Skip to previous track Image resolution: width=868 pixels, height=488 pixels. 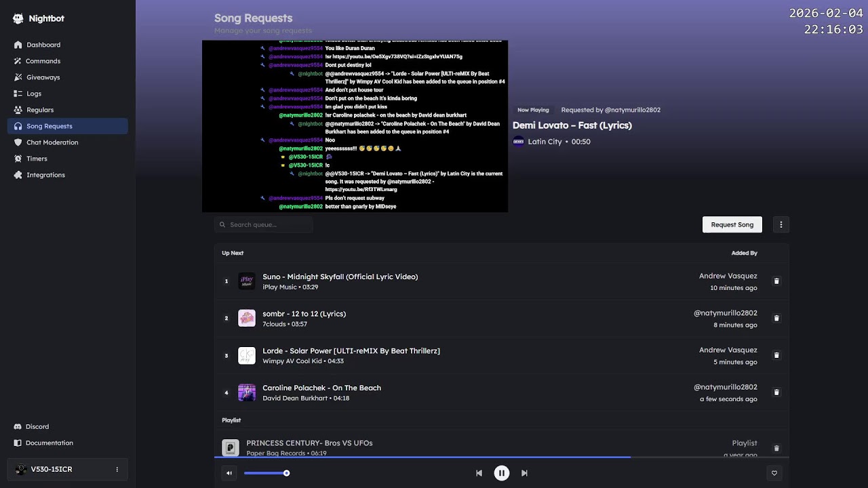(x=479, y=473)
